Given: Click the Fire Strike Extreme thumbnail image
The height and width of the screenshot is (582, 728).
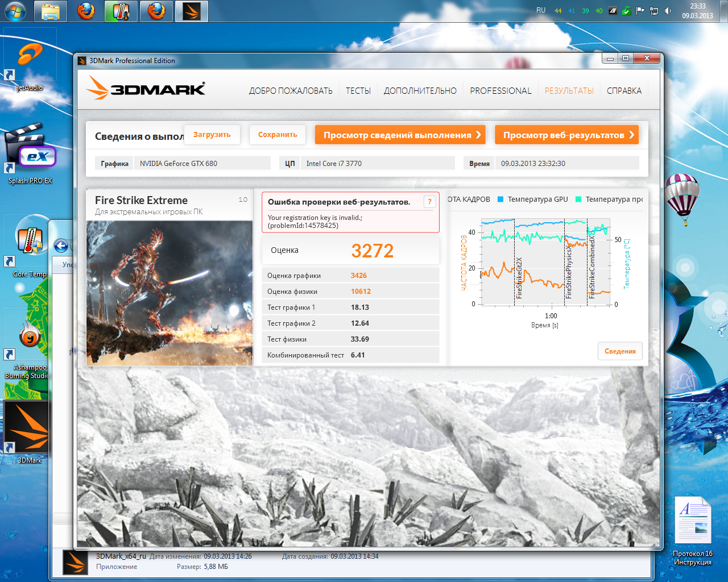Looking at the screenshot, I should [169, 293].
